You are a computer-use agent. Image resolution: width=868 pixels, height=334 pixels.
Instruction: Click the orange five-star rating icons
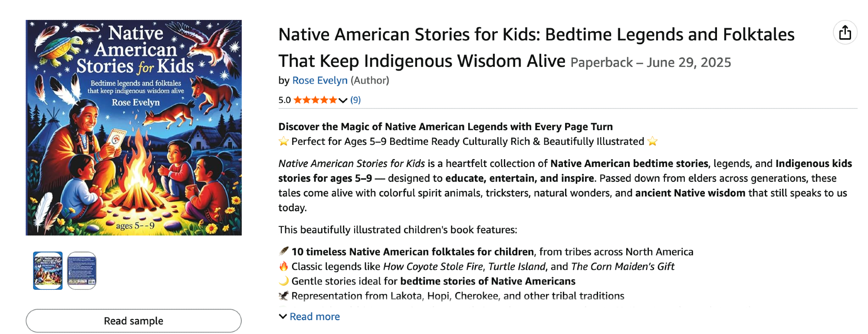(x=315, y=100)
